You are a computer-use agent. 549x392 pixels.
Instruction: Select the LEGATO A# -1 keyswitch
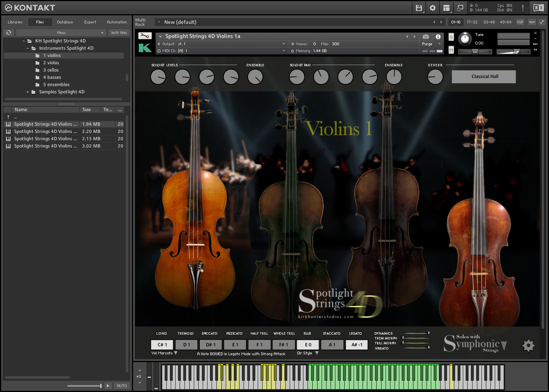click(x=357, y=345)
